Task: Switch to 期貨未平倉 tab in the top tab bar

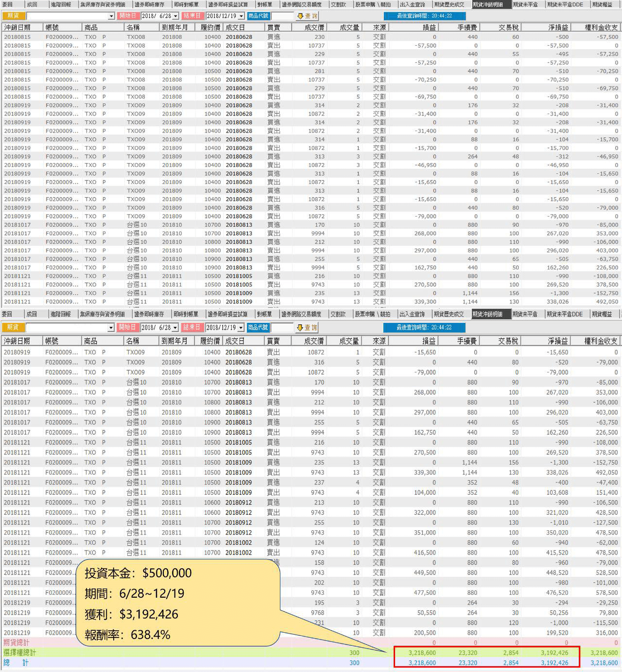Action: pyautogui.click(x=525, y=4)
